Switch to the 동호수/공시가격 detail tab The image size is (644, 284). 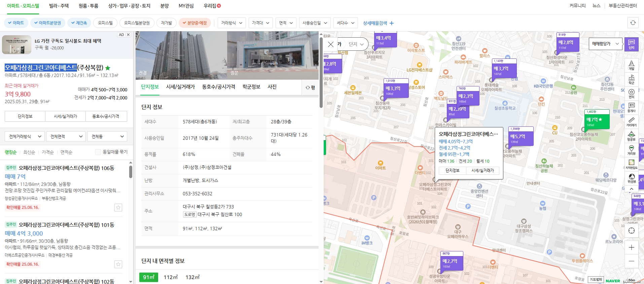[x=218, y=87]
